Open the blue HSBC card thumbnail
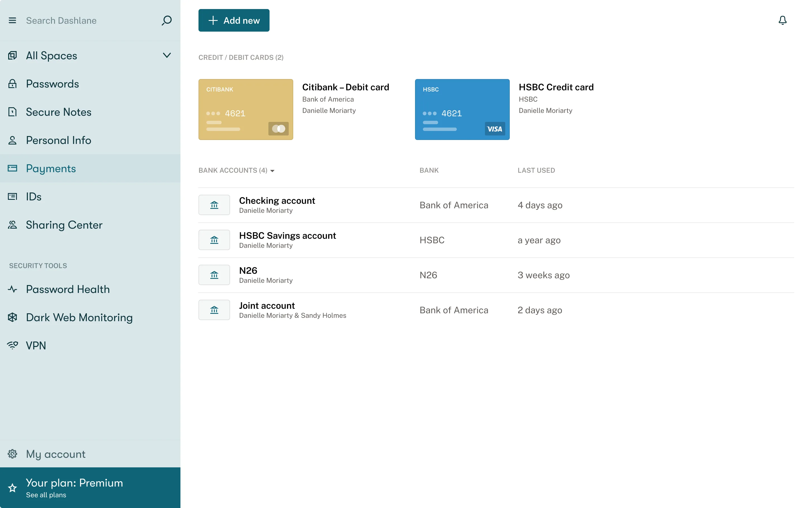This screenshot has height=508, width=812. click(462, 110)
